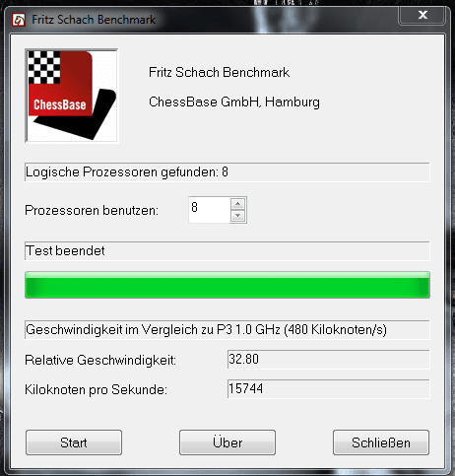The height and width of the screenshot is (476, 455).
Task: Click the checkerboard pattern in logo
Action: click(x=44, y=67)
